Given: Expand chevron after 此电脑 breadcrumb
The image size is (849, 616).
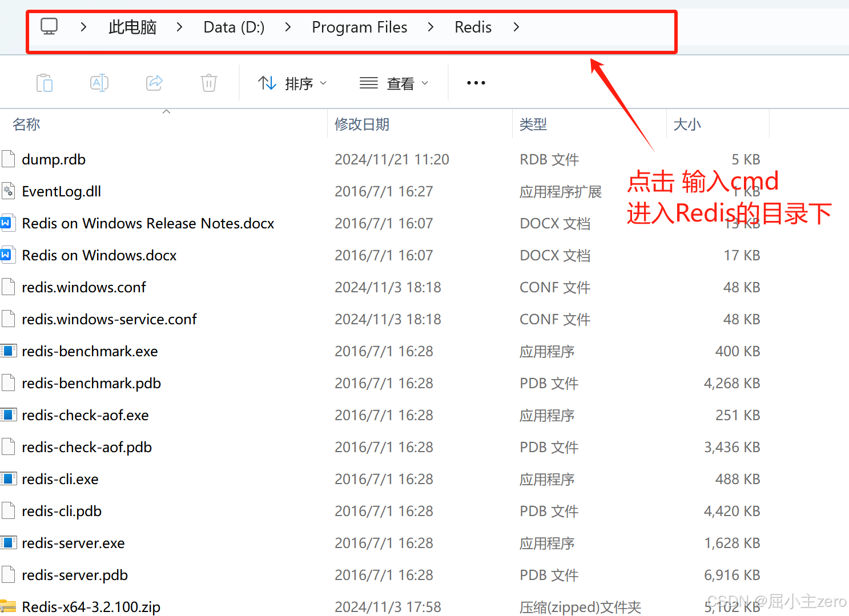Looking at the screenshot, I should click(x=179, y=27).
